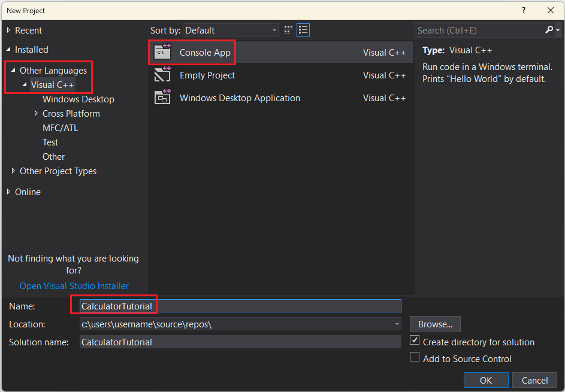Open the Sort by dropdown
The width and height of the screenshot is (565, 392).
pyautogui.click(x=273, y=29)
